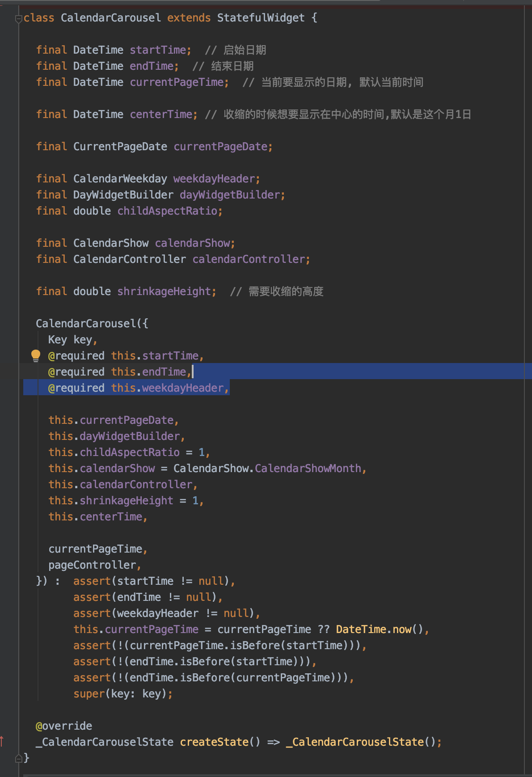
Task: Click the class name CalendarCarousel in declaration
Action: [111, 18]
